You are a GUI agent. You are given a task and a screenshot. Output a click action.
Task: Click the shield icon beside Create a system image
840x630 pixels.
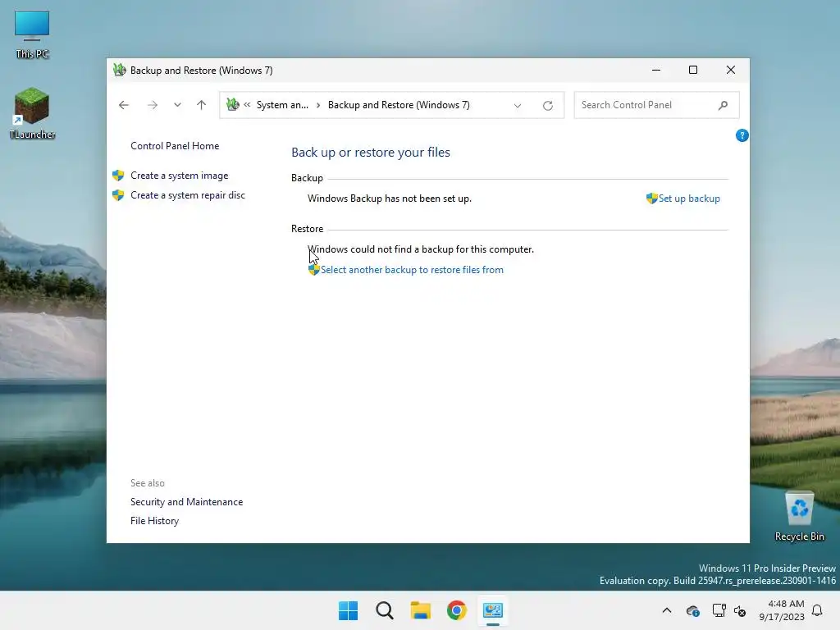118,176
